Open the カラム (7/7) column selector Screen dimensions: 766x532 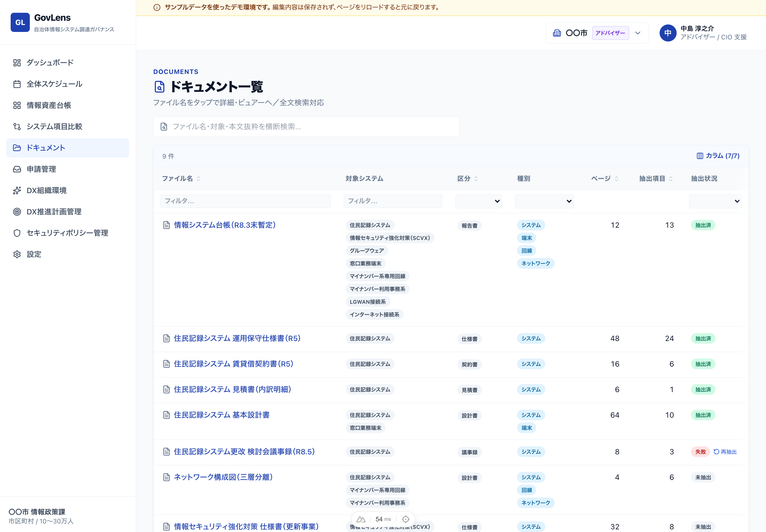718,156
